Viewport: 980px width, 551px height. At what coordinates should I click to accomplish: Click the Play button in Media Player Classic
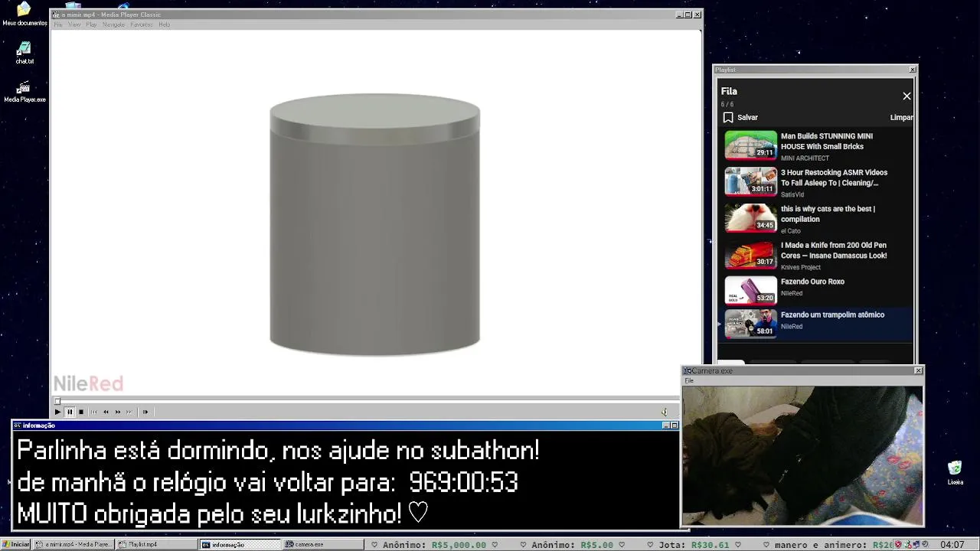[57, 412]
